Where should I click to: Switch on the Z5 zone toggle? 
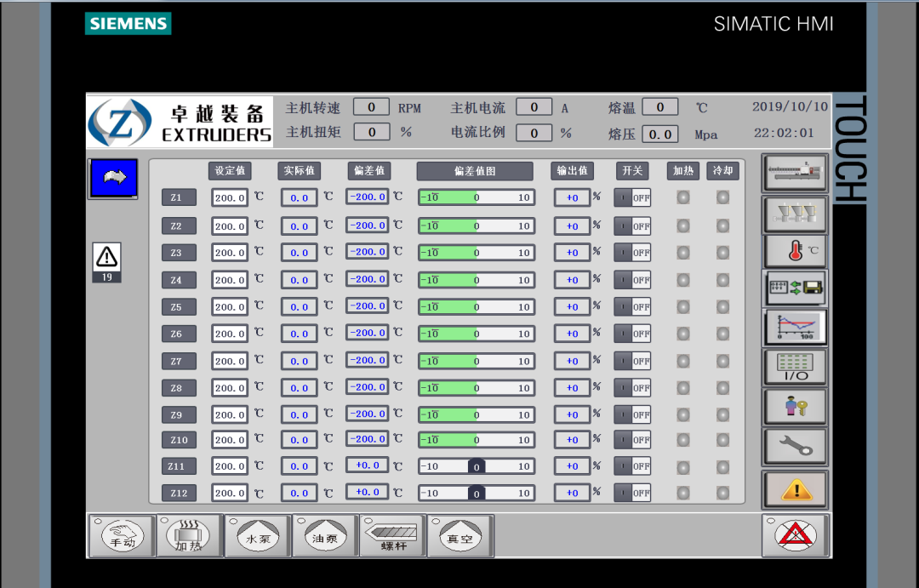[632, 306]
